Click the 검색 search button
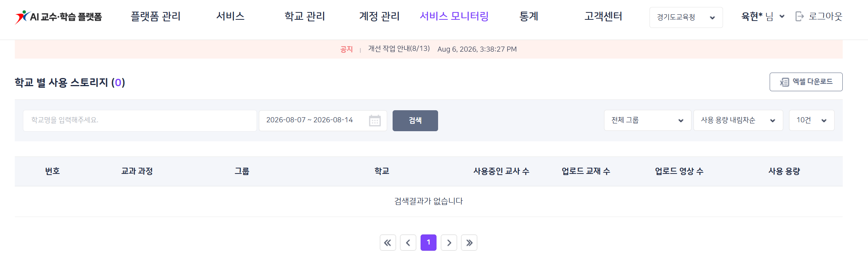Viewport: 868px width, 262px height. (x=415, y=121)
